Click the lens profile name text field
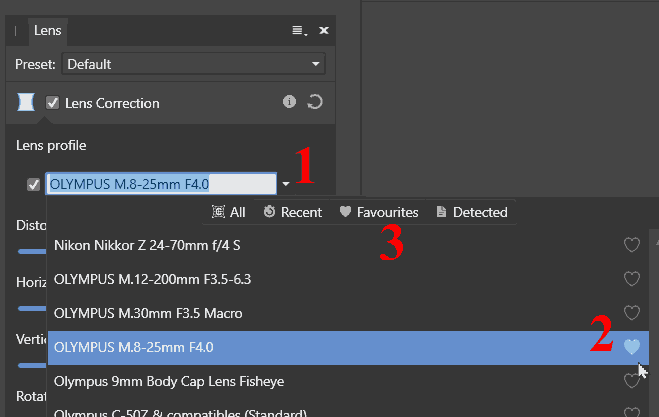 coord(160,184)
